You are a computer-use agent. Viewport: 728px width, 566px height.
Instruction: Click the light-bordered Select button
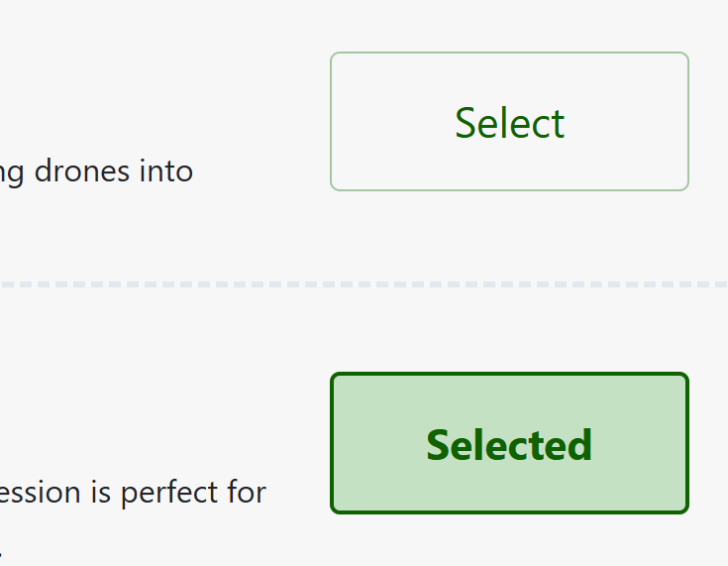tap(509, 122)
